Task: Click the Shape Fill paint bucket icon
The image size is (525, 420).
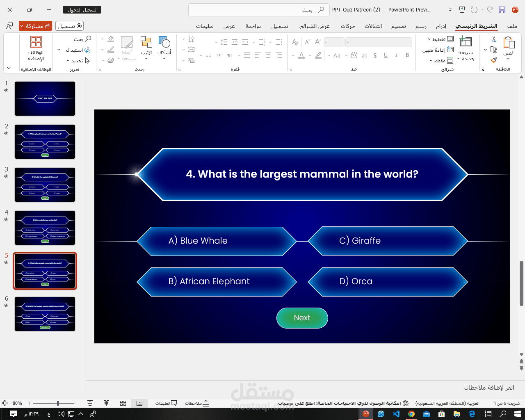Action: tap(111, 39)
